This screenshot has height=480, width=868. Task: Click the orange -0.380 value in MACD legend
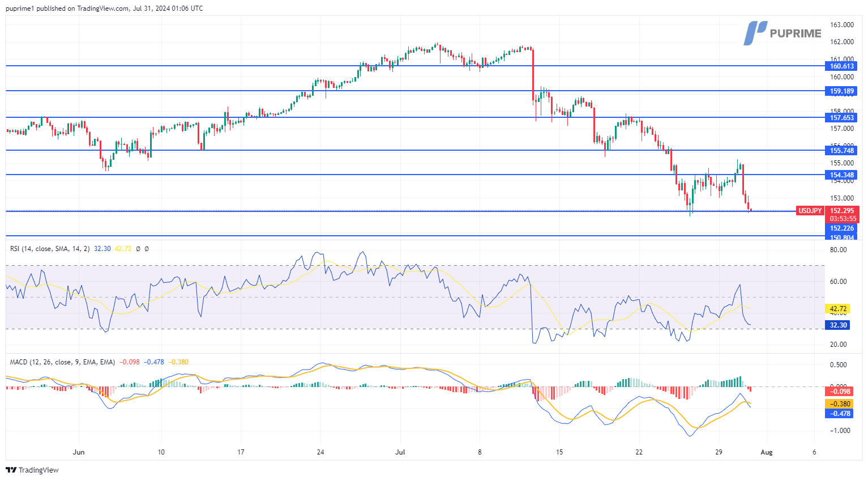click(x=178, y=362)
